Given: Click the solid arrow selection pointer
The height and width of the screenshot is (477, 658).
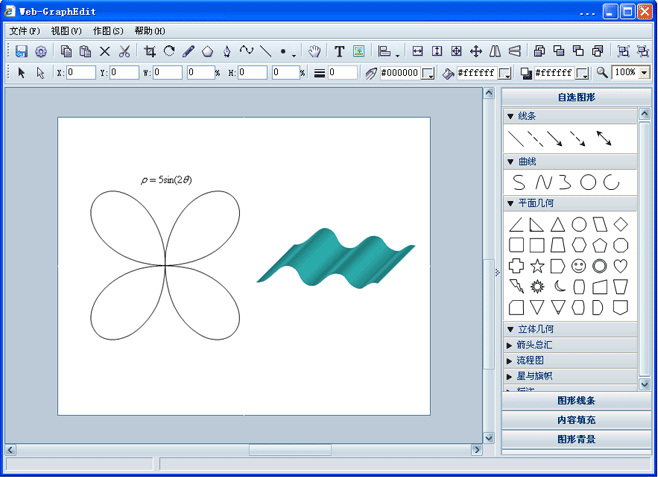Looking at the screenshot, I should 21,73.
